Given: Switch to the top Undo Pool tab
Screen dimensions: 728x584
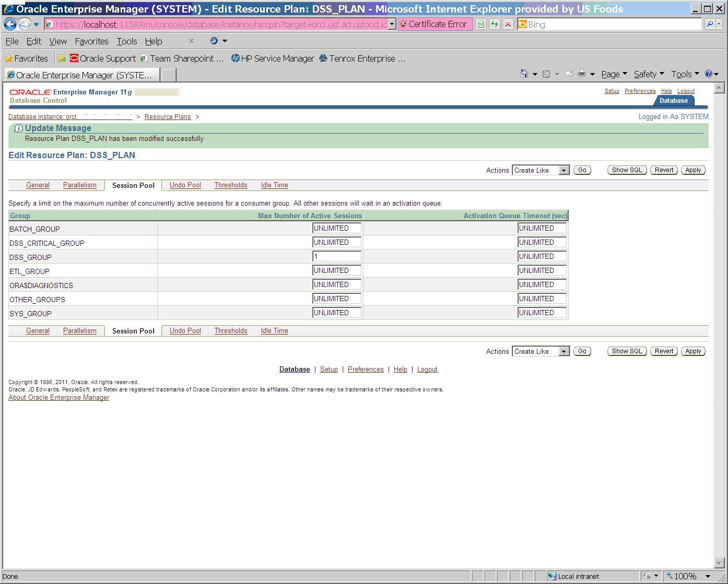Looking at the screenshot, I should [185, 185].
